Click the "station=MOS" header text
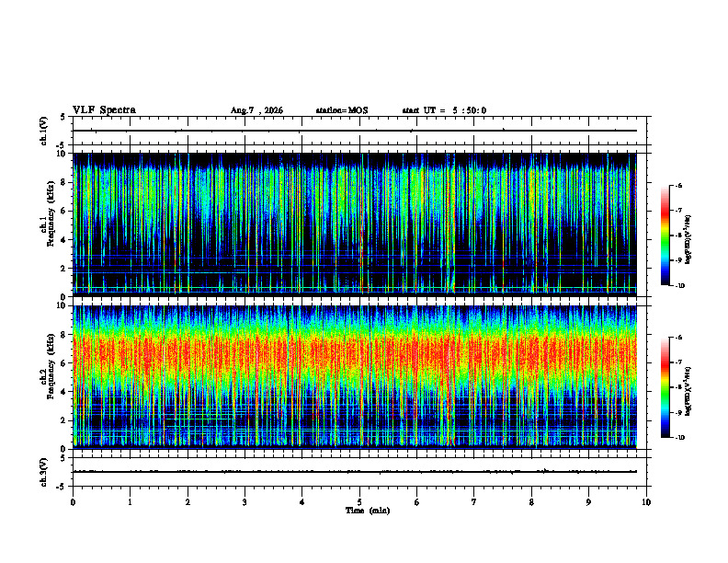This screenshot has height=563, width=728. point(342,110)
